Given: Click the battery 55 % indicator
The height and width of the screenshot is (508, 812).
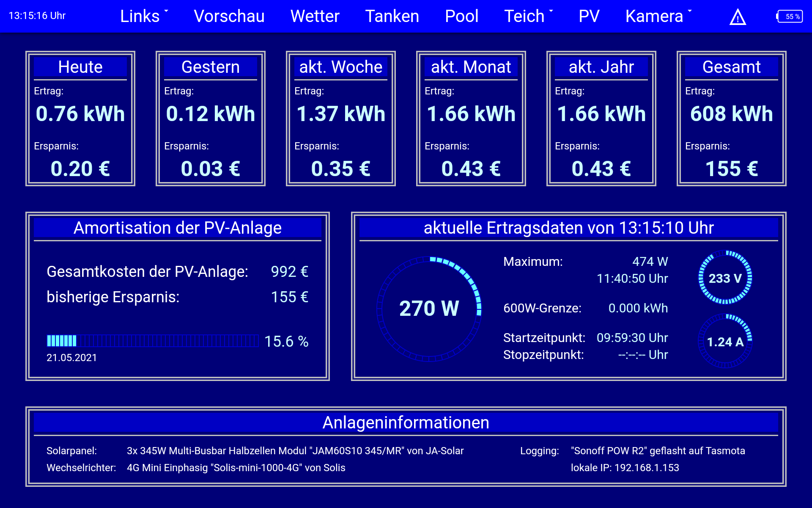Looking at the screenshot, I should (790, 17).
